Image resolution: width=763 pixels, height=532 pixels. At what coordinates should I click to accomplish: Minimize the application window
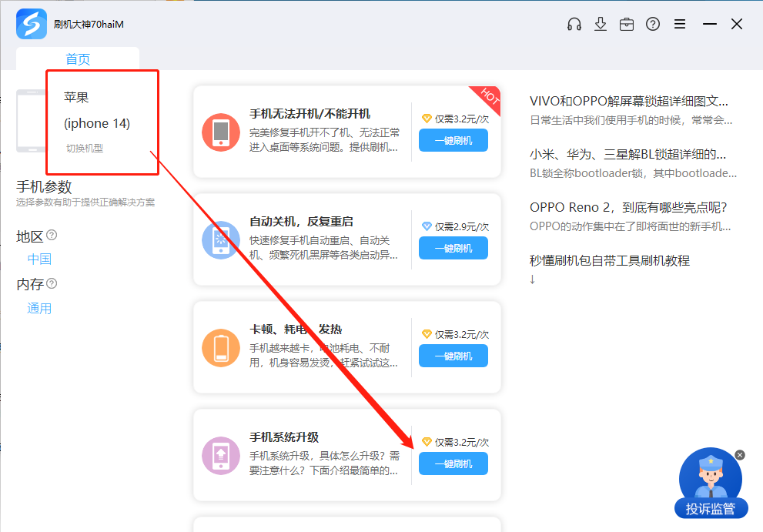[x=709, y=24]
